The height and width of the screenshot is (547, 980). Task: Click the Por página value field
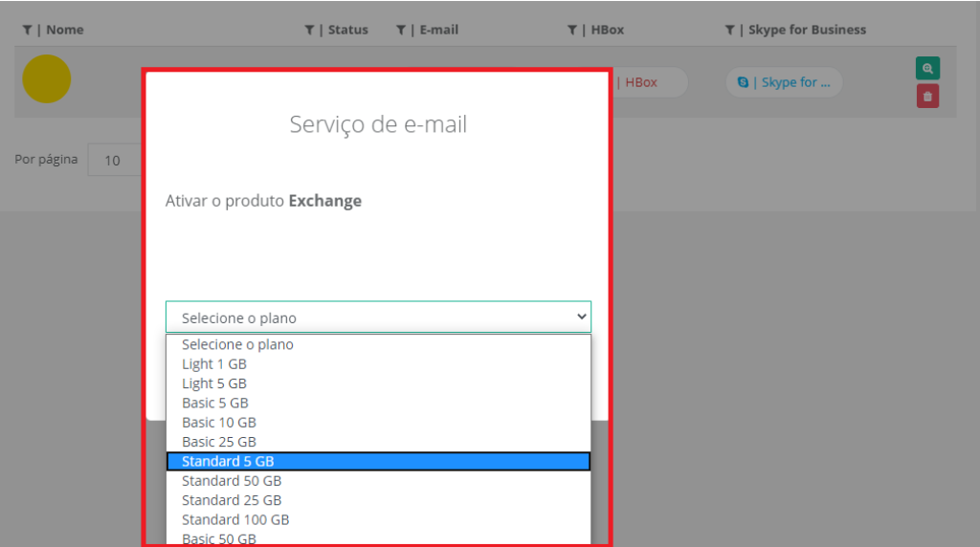point(115,161)
